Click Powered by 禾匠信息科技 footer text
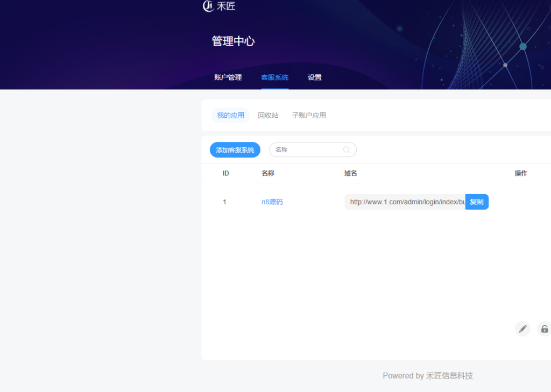The width and height of the screenshot is (551, 392). click(428, 376)
